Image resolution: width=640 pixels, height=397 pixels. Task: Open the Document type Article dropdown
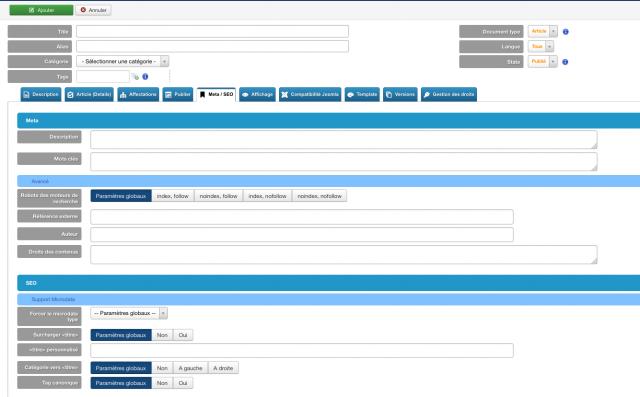coord(542,31)
